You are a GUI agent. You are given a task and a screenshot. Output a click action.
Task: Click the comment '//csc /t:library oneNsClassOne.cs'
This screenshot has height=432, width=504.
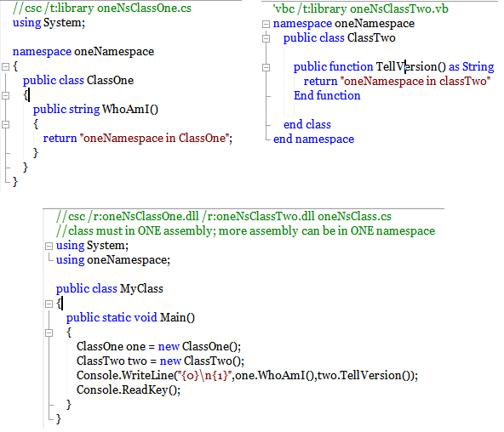coord(102,8)
